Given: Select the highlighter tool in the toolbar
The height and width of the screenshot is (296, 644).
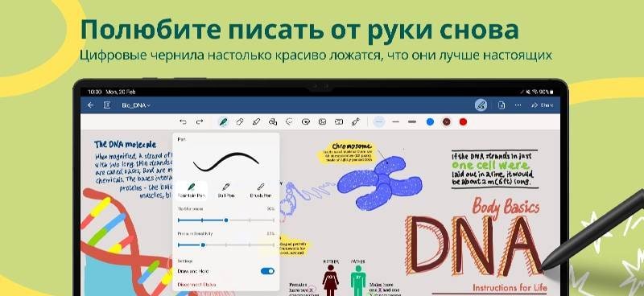Looking at the screenshot, I should [x=256, y=122].
